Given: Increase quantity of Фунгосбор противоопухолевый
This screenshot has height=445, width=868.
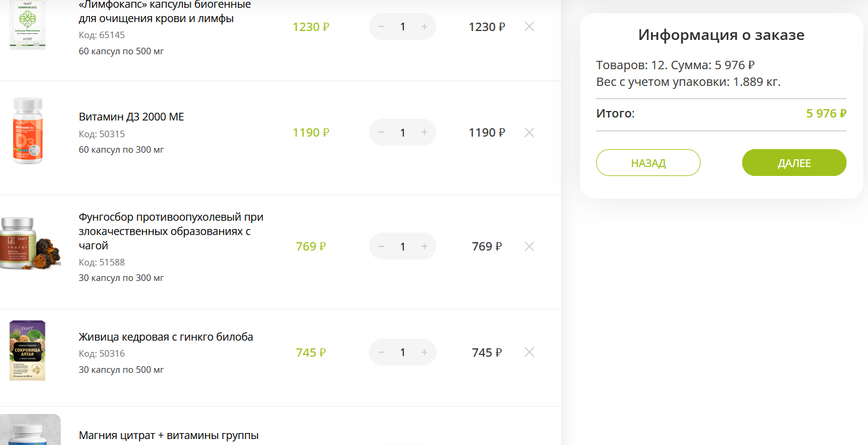Looking at the screenshot, I should (424, 246).
